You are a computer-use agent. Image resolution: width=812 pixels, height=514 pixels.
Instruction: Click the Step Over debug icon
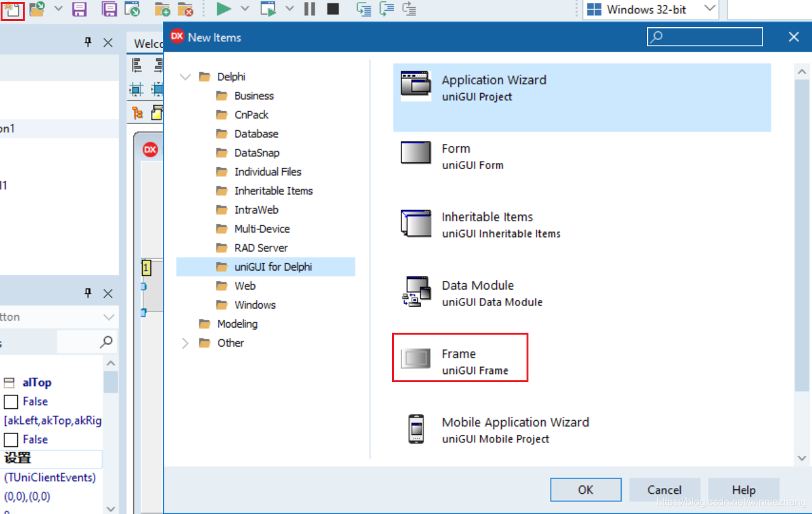pyautogui.click(x=386, y=9)
